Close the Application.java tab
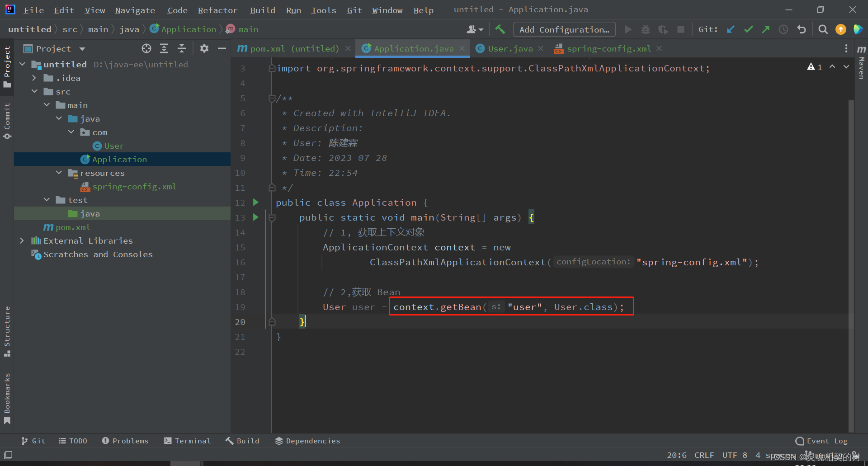 [462, 48]
